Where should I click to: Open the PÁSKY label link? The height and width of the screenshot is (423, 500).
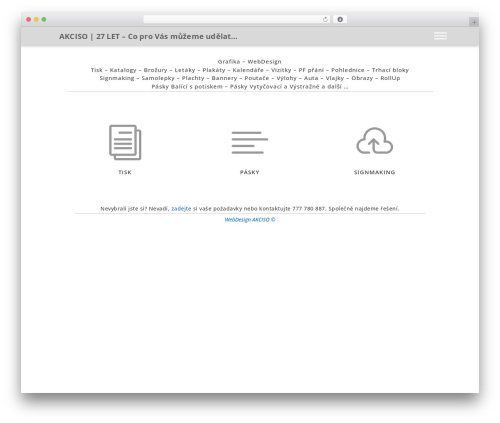tap(250, 172)
